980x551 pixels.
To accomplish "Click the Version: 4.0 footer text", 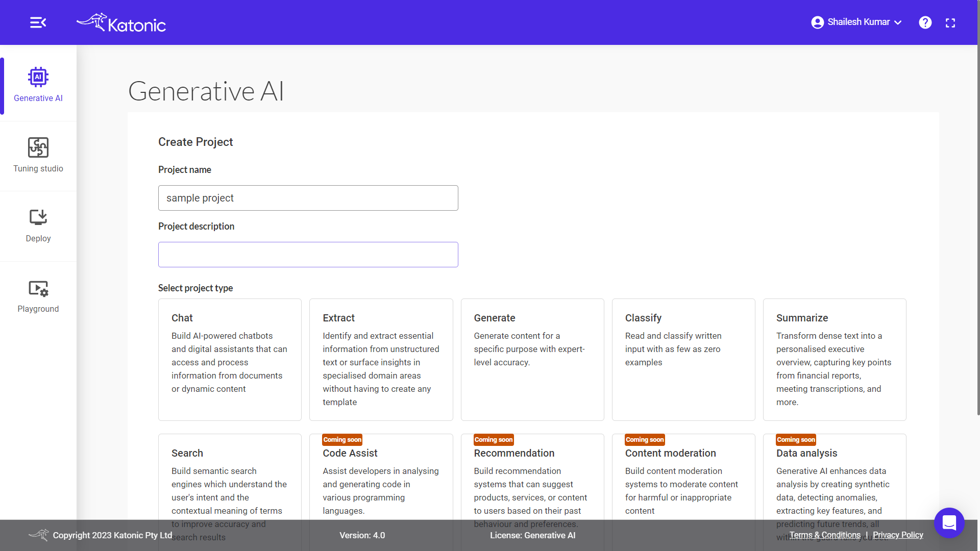I will click(362, 535).
